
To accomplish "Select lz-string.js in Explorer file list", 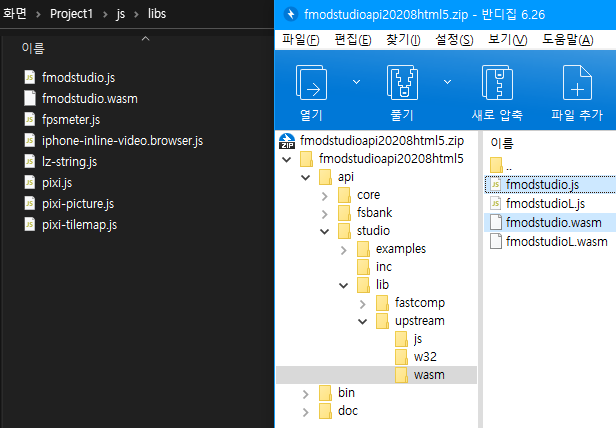I will point(69,162).
